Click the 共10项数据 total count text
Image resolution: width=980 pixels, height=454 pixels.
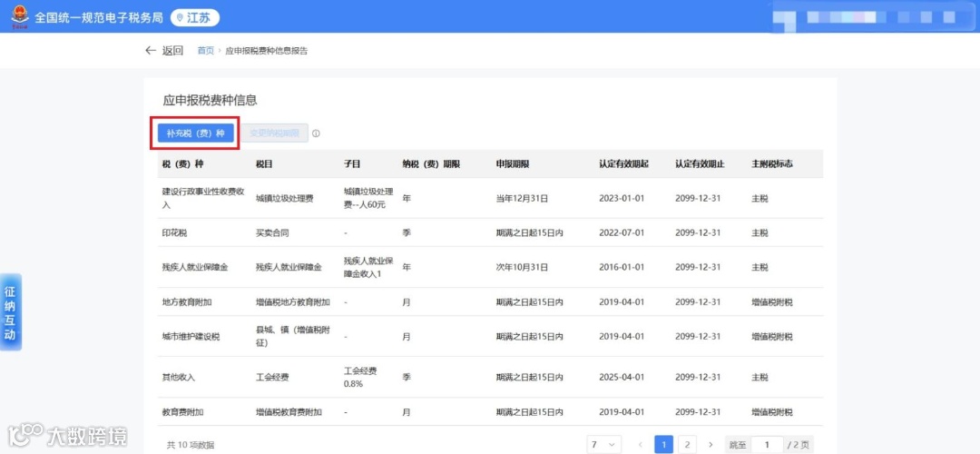(191, 445)
